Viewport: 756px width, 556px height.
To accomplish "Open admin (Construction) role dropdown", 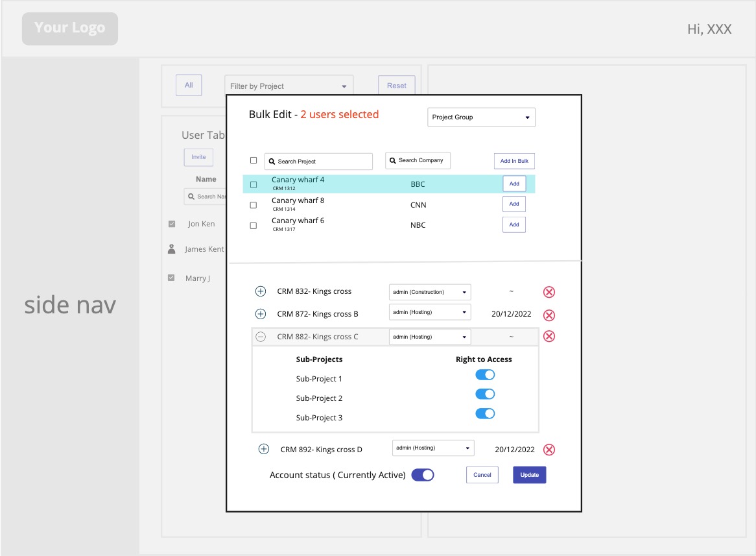I will pyautogui.click(x=429, y=292).
